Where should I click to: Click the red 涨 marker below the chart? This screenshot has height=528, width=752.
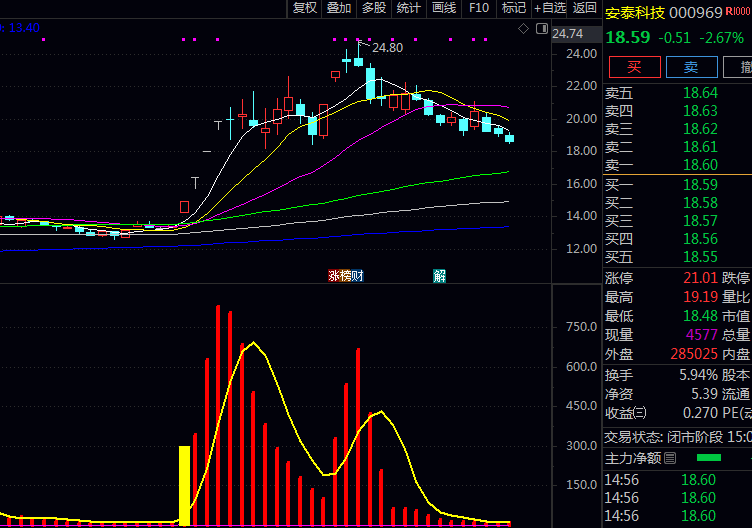(334, 276)
